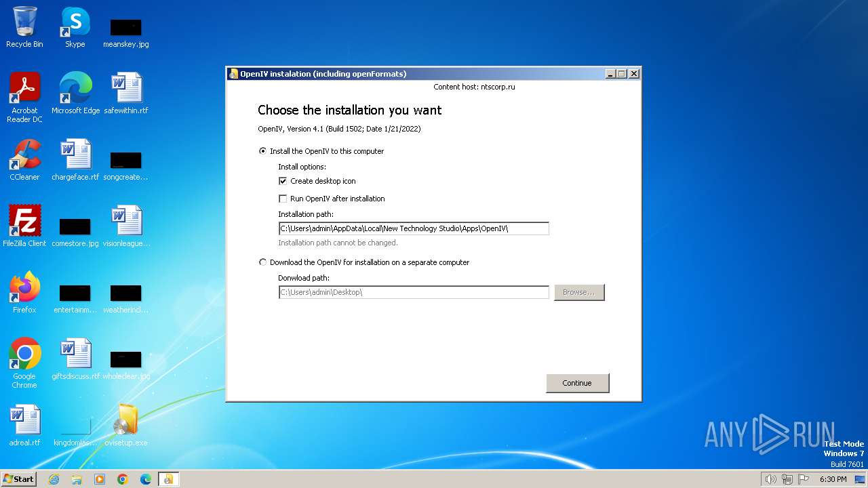The height and width of the screenshot is (488, 868).
Task: Open the Recycle Bin desktop icon
Action: [x=24, y=27]
